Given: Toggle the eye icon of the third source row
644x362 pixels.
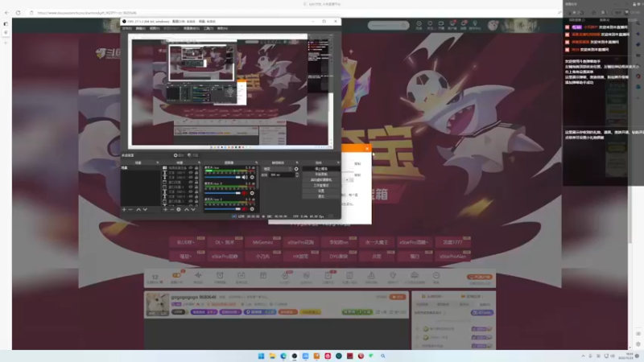Looking at the screenshot, I should 191,177.
